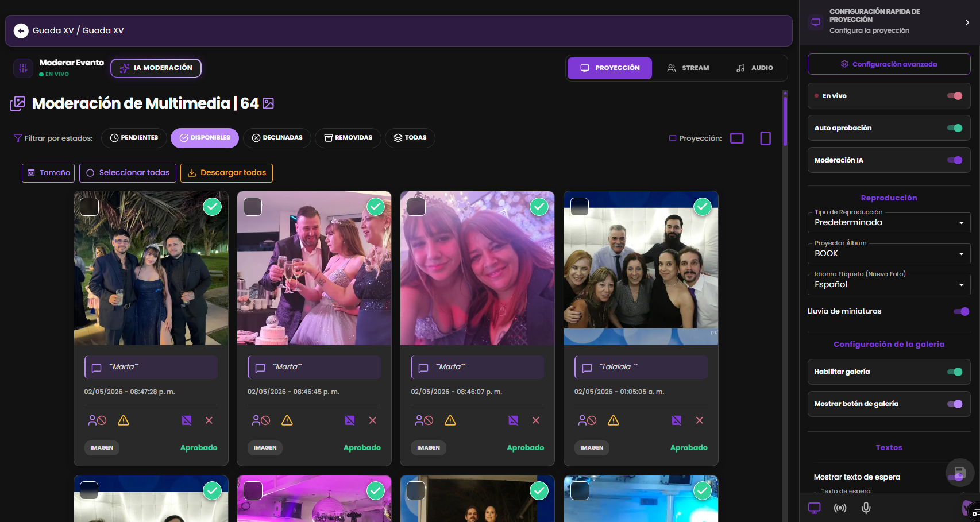Remove the 08:46:45 photo with X icon
The image size is (980, 522).
373,420
